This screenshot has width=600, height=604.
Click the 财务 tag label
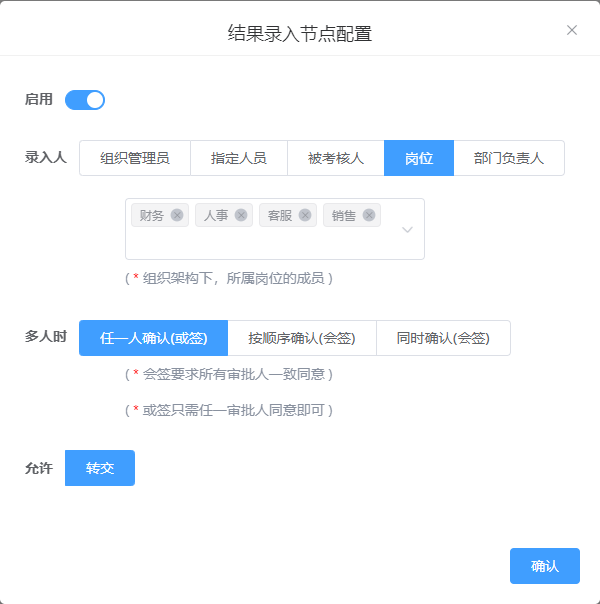point(152,215)
